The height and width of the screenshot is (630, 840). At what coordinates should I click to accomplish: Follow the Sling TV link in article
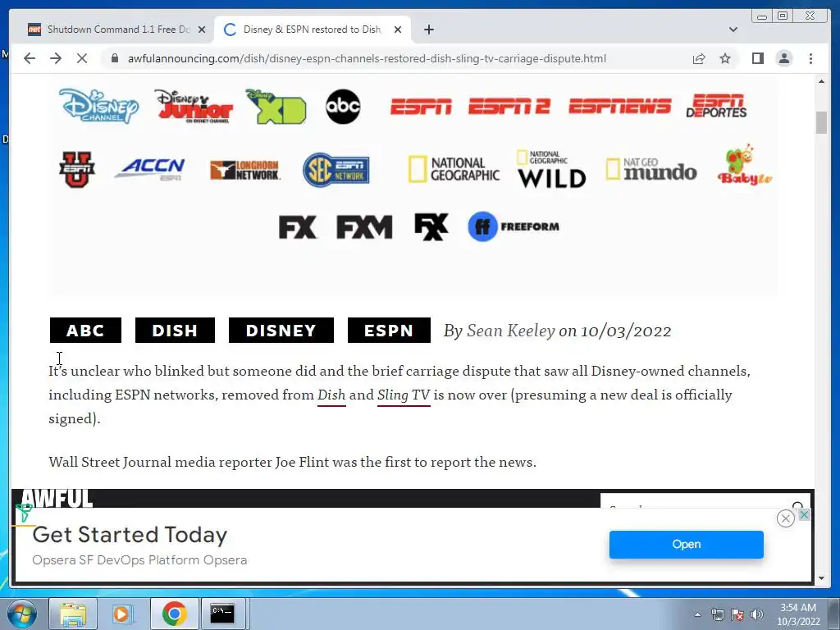pyautogui.click(x=404, y=395)
